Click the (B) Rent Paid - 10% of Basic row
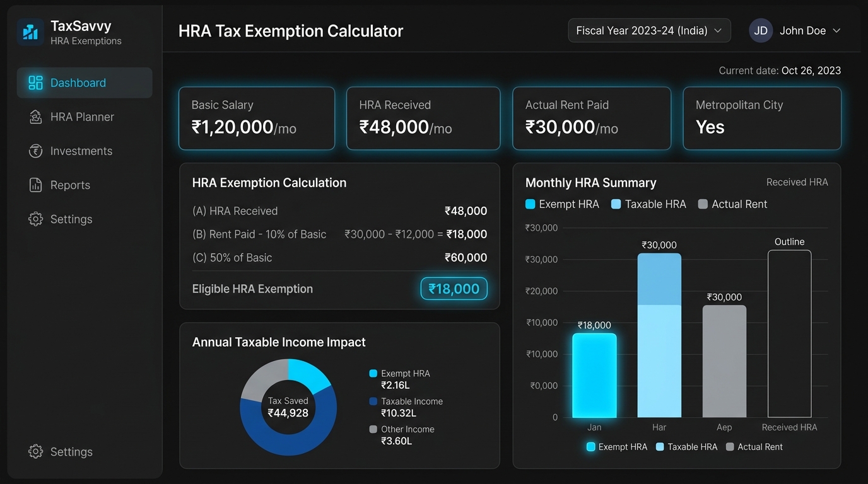 [339, 234]
